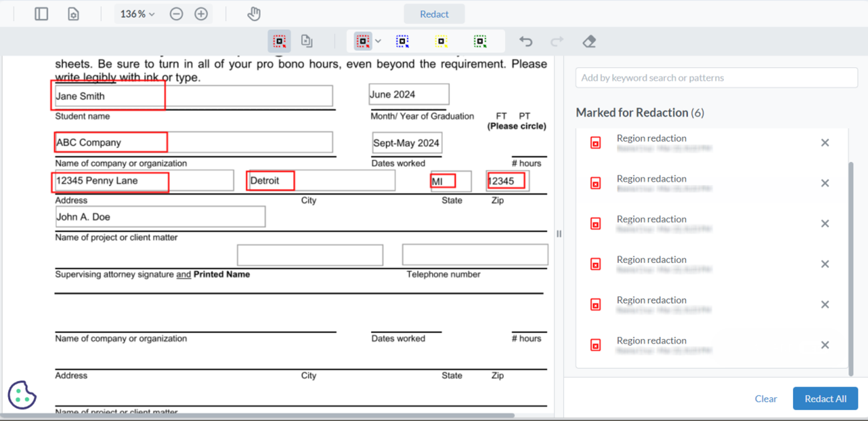Choose the green region redaction style
Viewport: 868px width, 421px height.
pyautogui.click(x=480, y=41)
